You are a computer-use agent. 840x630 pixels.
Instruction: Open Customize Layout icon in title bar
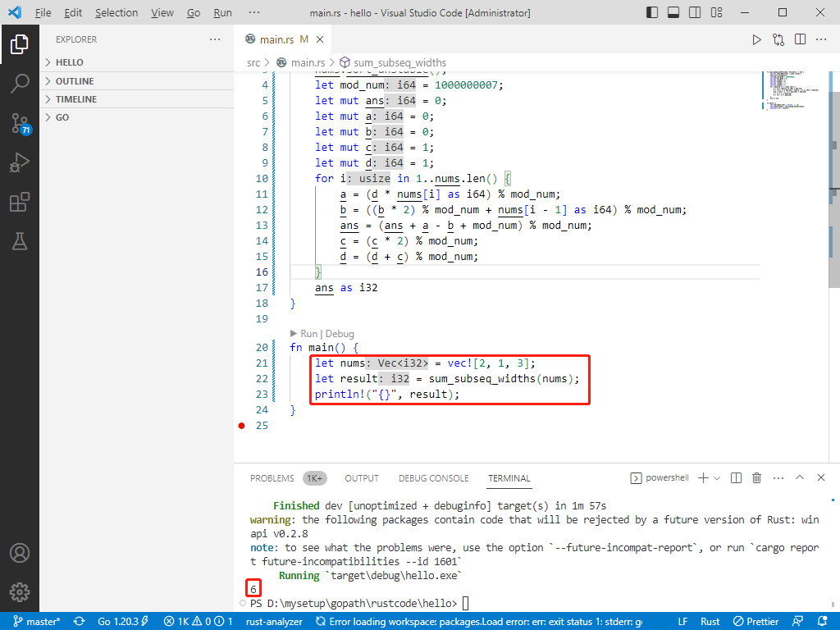[x=716, y=12]
